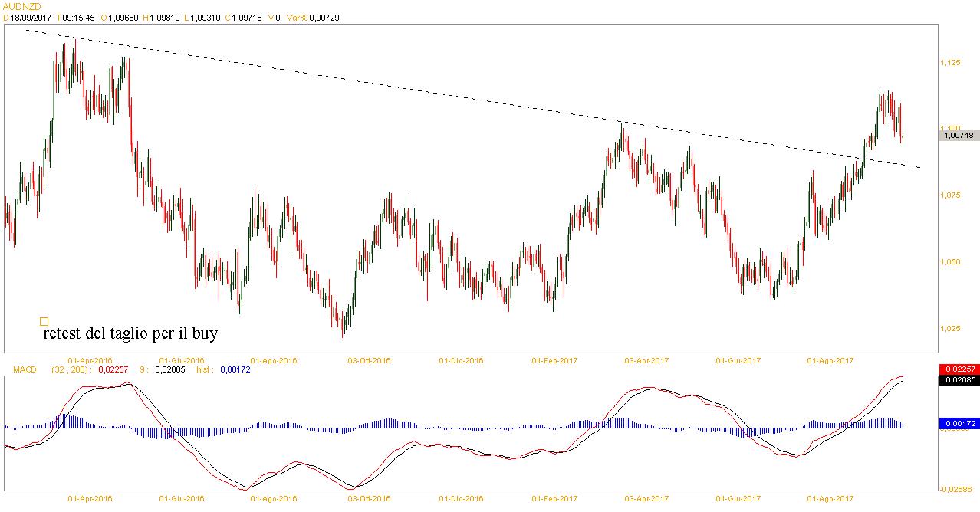Select the 'retest del taglio per il buy' annotation
This screenshot has height=512, width=980.
point(130,334)
